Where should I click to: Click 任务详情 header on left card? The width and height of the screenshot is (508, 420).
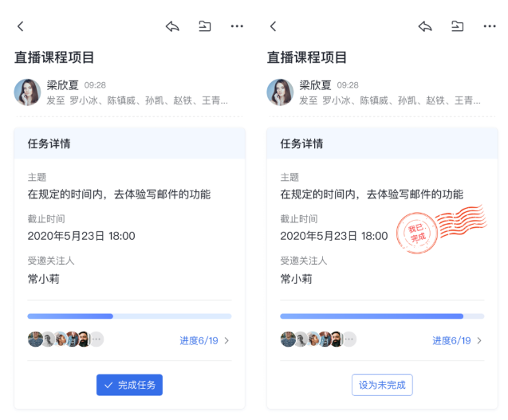pos(49,143)
